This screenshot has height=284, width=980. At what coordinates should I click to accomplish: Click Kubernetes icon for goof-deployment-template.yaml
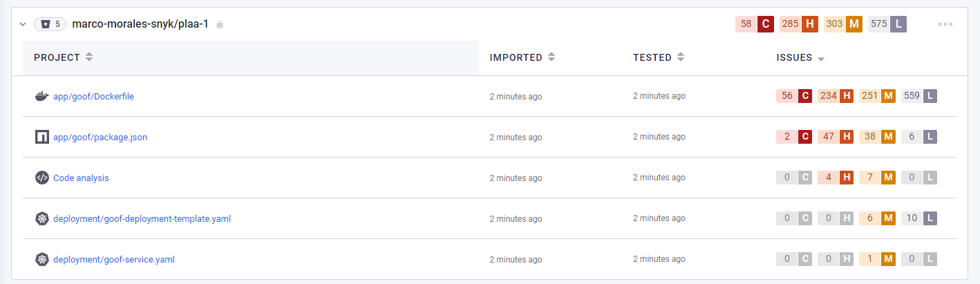point(42,218)
